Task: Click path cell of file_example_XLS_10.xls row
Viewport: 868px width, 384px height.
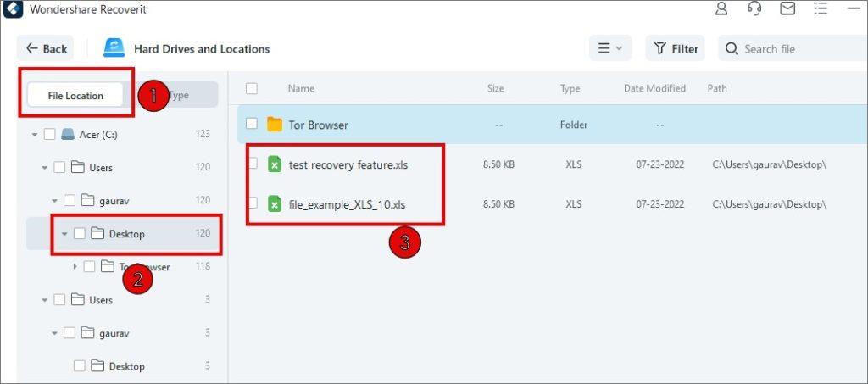Action: [x=769, y=205]
